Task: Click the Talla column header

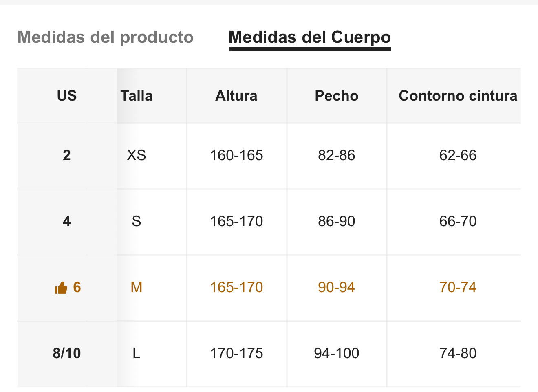Action: point(137,96)
